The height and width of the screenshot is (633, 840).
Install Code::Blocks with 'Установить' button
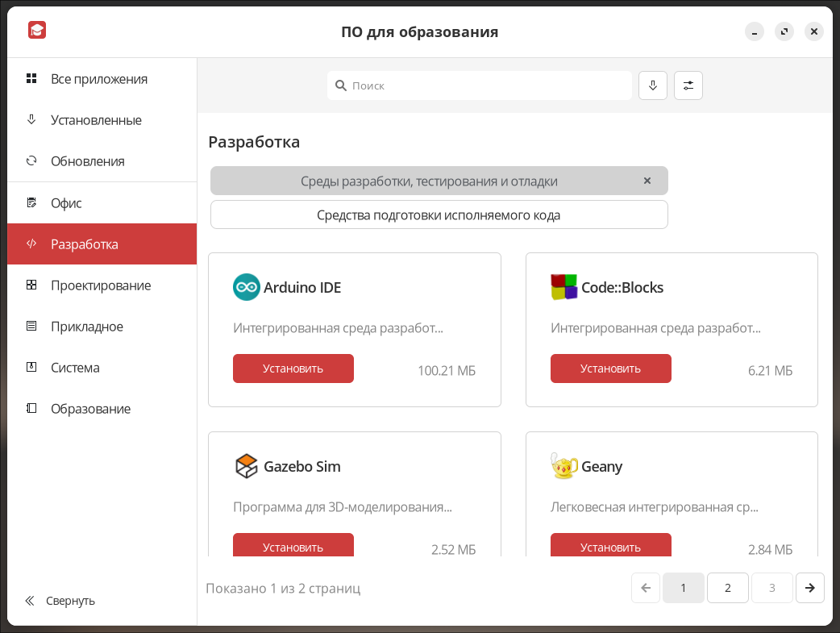tap(610, 369)
